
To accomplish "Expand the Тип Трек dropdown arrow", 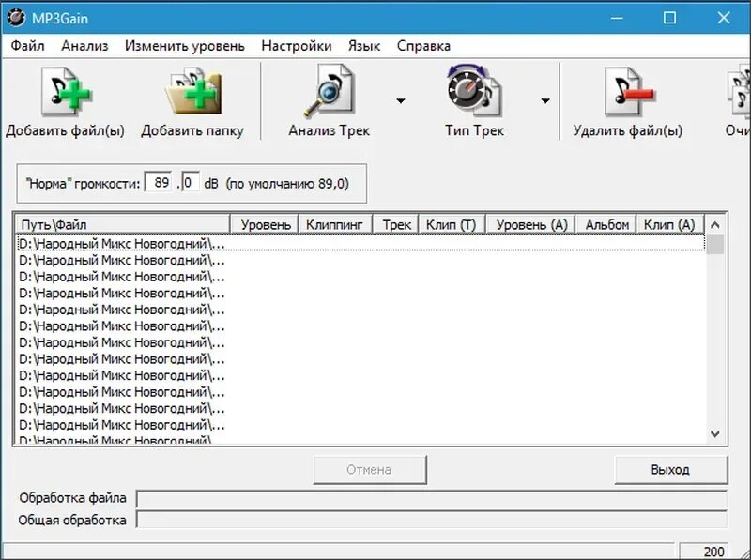I will pyautogui.click(x=545, y=101).
